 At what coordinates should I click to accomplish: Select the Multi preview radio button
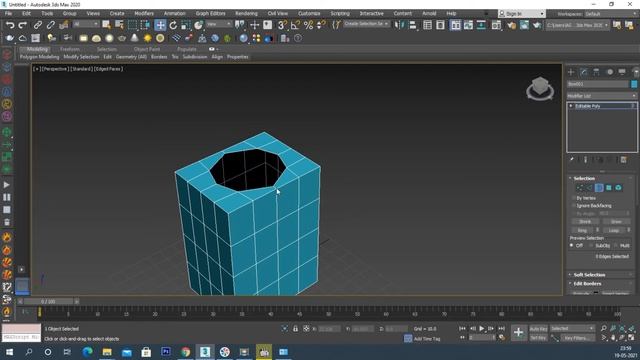coord(616,245)
